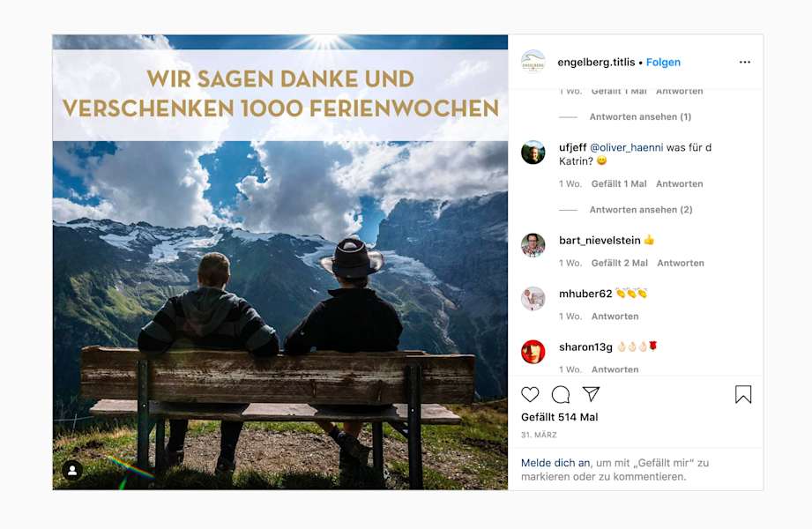The height and width of the screenshot is (529, 812).
Task: Click the mountain bench post photo
Action: [280, 262]
